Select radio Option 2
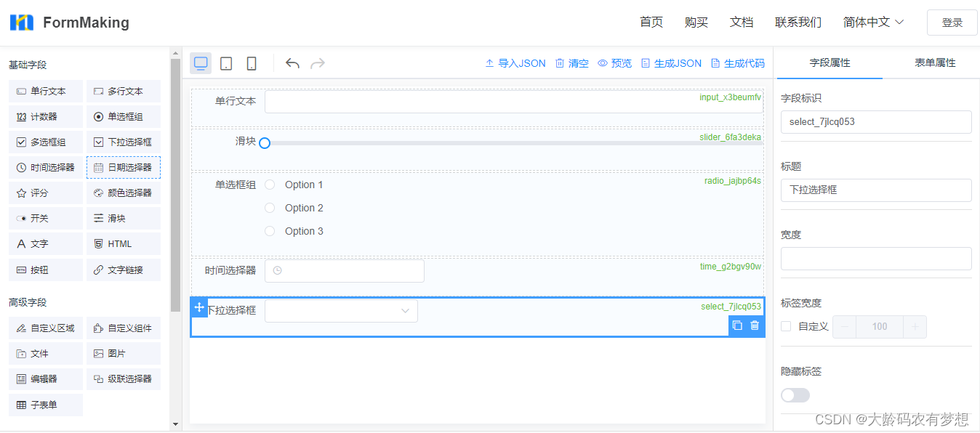 (270, 208)
